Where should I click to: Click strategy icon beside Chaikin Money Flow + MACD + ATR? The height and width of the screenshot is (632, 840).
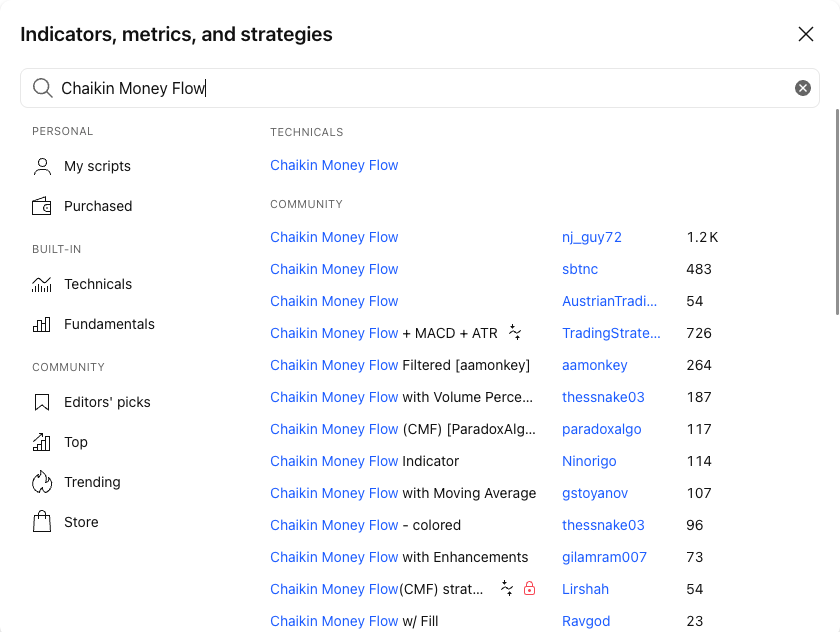pos(515,333)
